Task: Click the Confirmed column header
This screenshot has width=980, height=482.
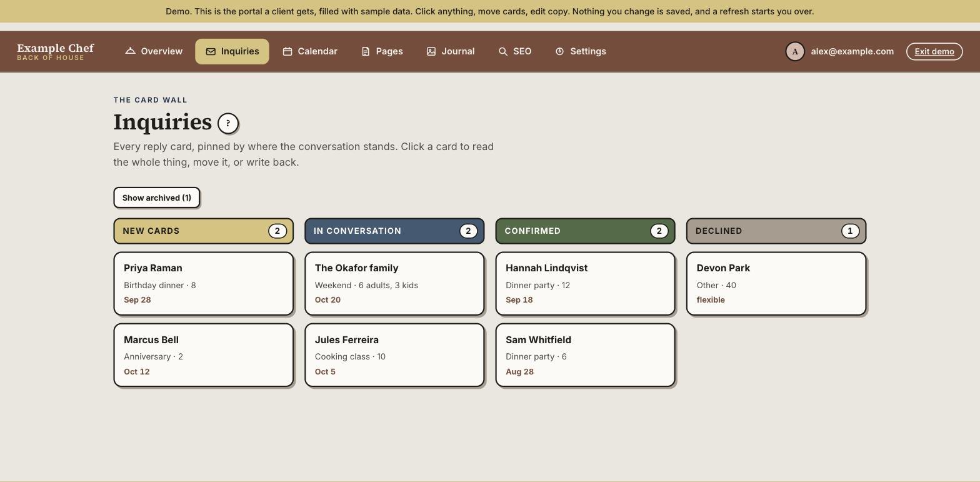Action: (x=585, y=231)
